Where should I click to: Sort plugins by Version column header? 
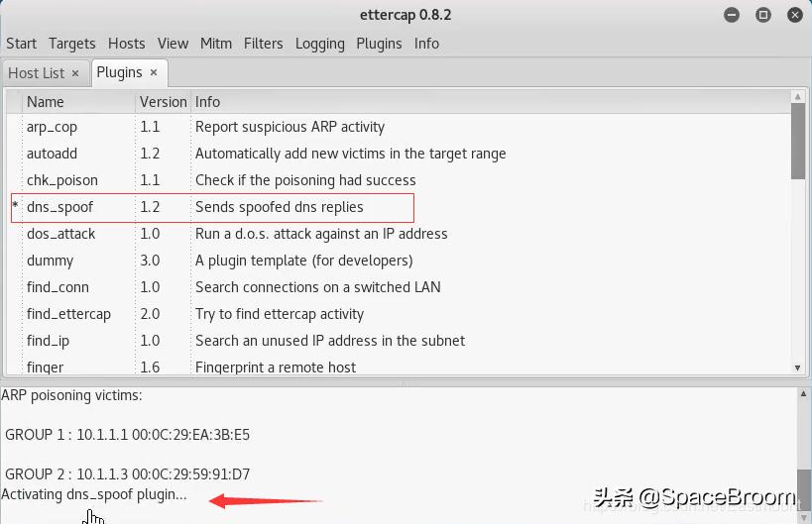pos(163,101)
